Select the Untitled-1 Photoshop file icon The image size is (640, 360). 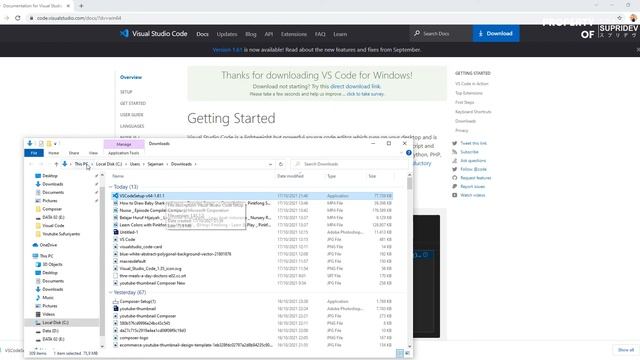[116, 232]
